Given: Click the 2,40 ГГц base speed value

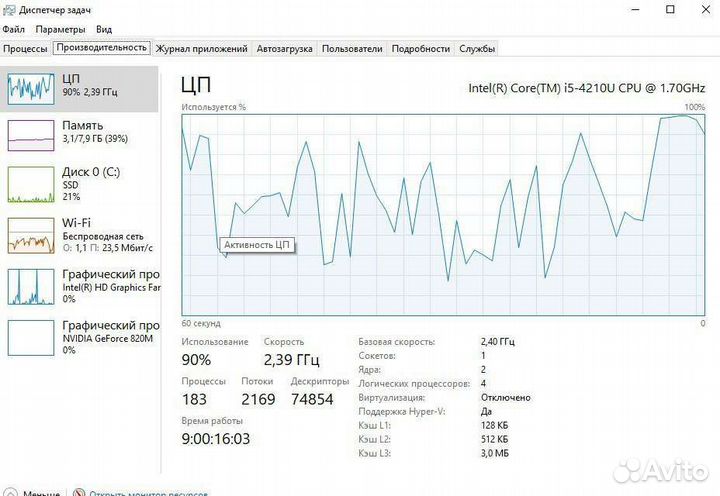Looking at the screenshot, I should [x=498, y=342].
